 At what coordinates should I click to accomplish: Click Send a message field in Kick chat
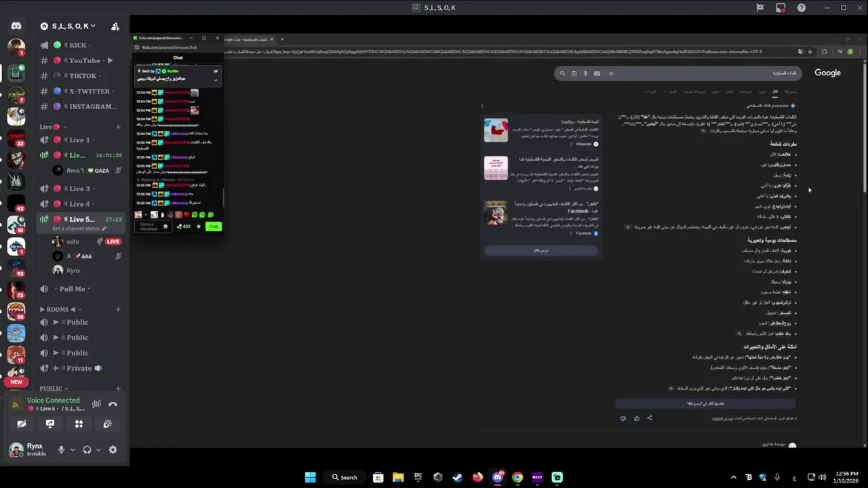pos(152,226)
